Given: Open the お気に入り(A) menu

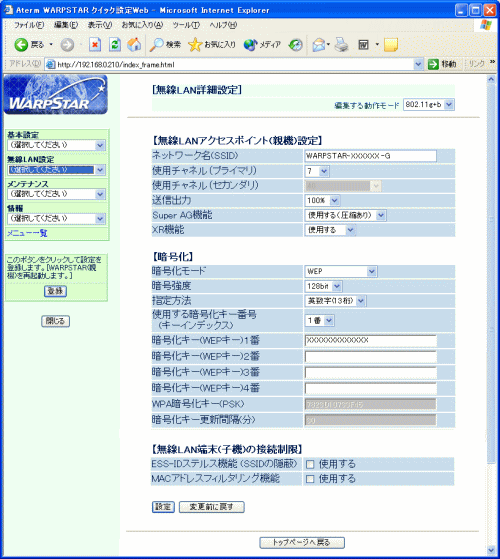Looking at the screenshot, I should (142, 25).
